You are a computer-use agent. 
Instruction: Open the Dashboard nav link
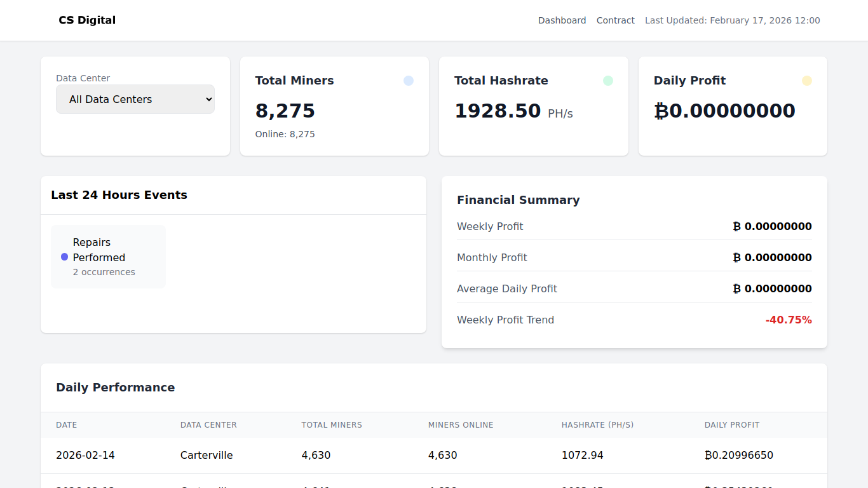tap(562, 20)
